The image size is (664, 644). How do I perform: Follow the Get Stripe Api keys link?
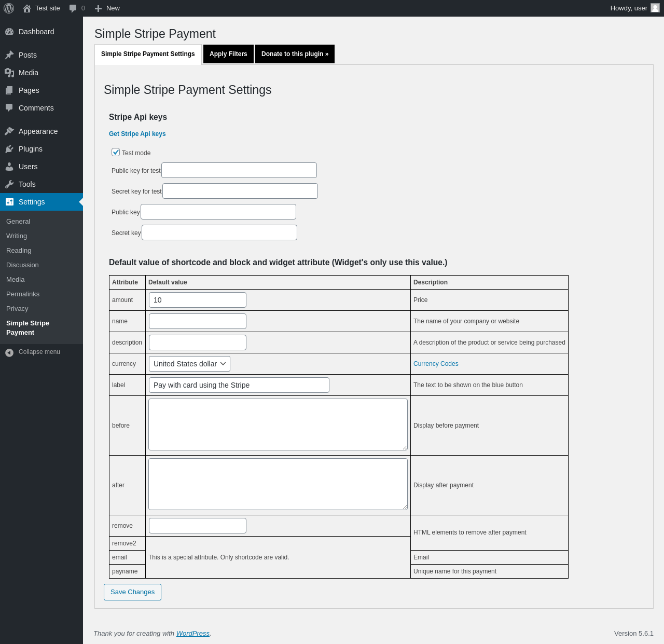pos(137,134)
